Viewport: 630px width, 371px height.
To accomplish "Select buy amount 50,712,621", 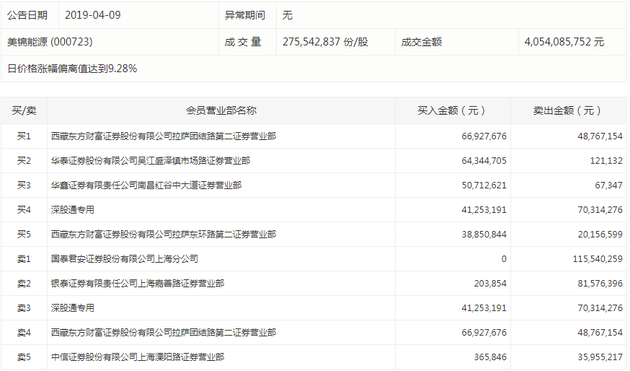I will coord(484,185).
